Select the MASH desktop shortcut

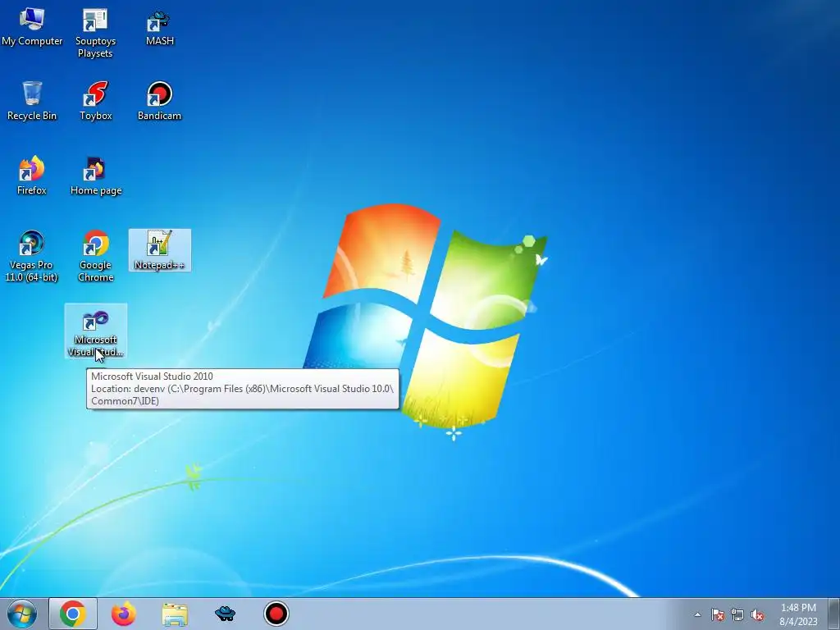point(160,28)
